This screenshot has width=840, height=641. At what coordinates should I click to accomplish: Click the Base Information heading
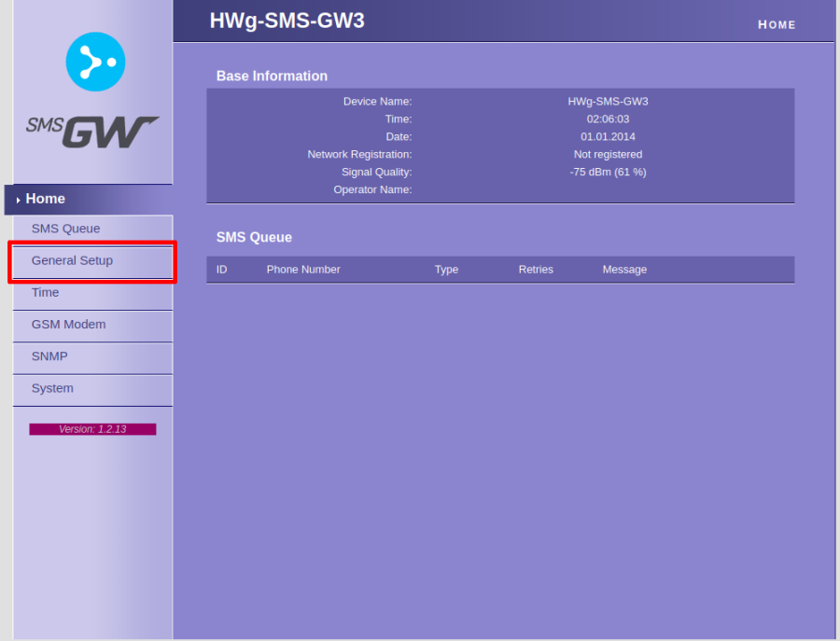272,76
